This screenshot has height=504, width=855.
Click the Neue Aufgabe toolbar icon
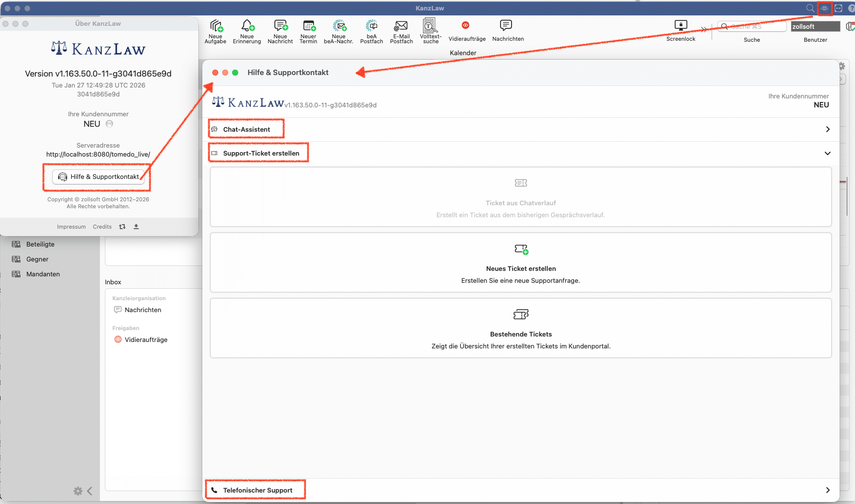tap(216, 26)
